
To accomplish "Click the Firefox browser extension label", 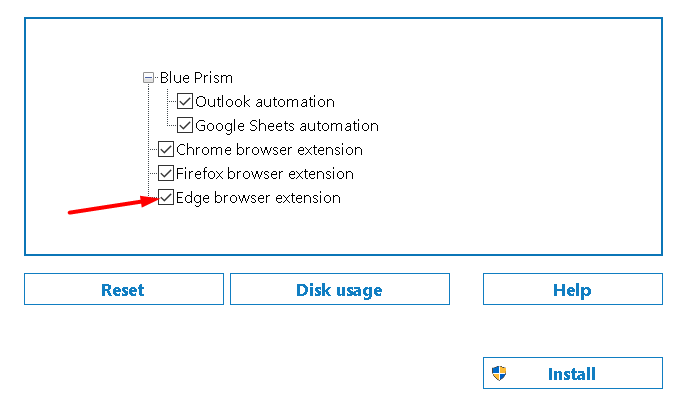I will tap(265, 174).
